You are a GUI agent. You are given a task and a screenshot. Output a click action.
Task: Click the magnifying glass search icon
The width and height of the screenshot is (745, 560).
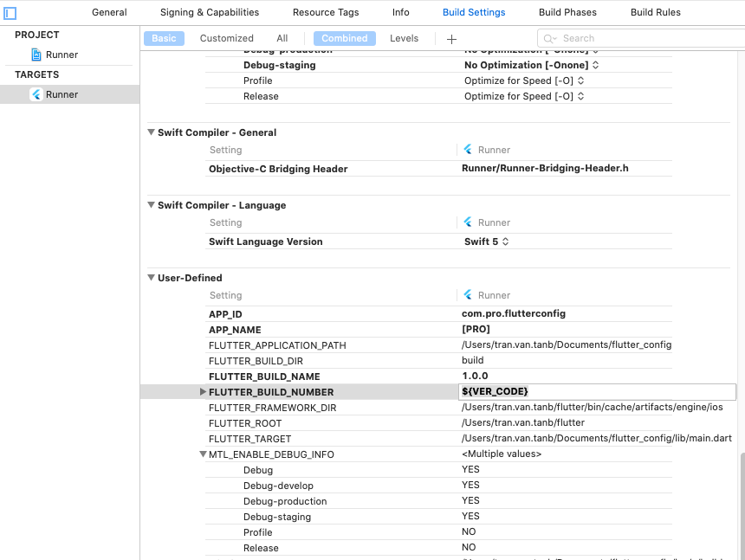coord(550,39)
